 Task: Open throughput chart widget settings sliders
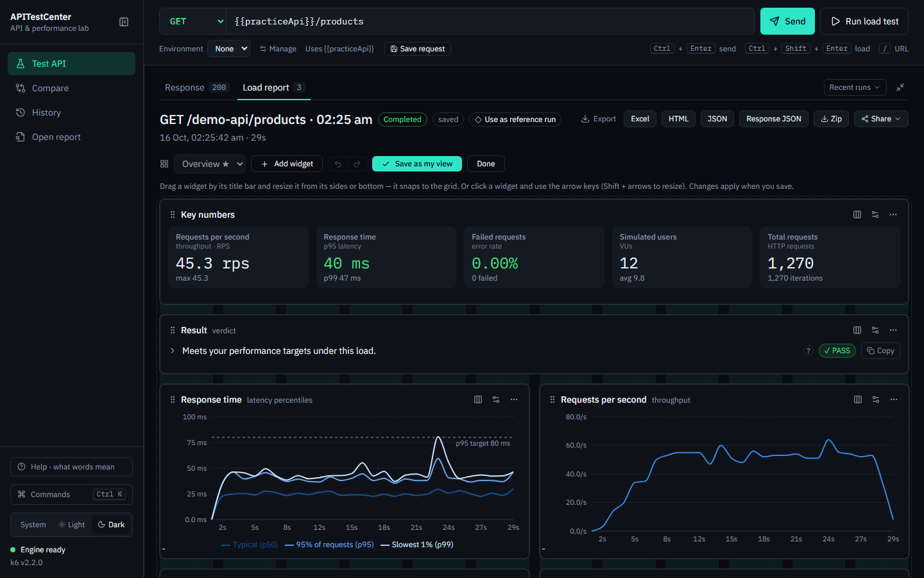[x=876, y=399]
